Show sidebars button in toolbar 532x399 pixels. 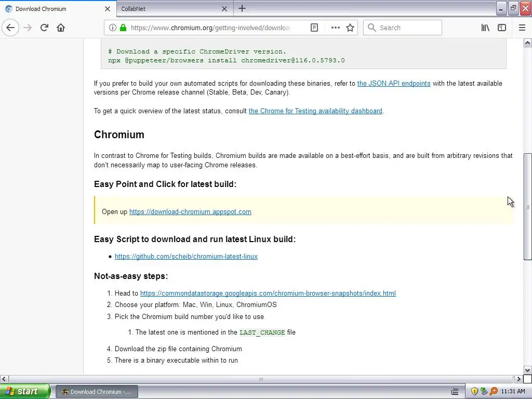502,28
